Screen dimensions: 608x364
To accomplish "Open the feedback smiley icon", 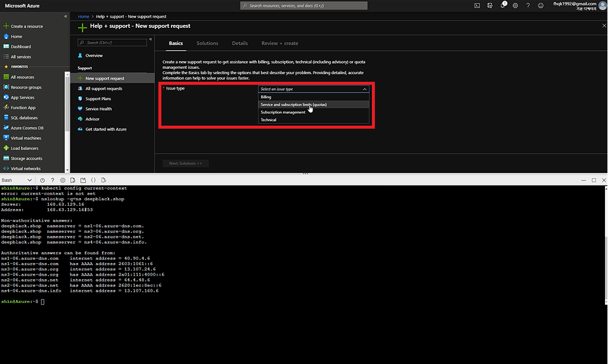I will 540,5.
